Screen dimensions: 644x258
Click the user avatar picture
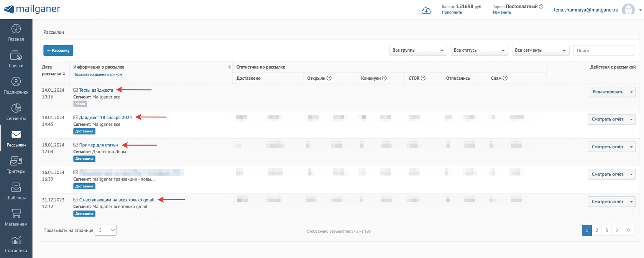[628, 10]
